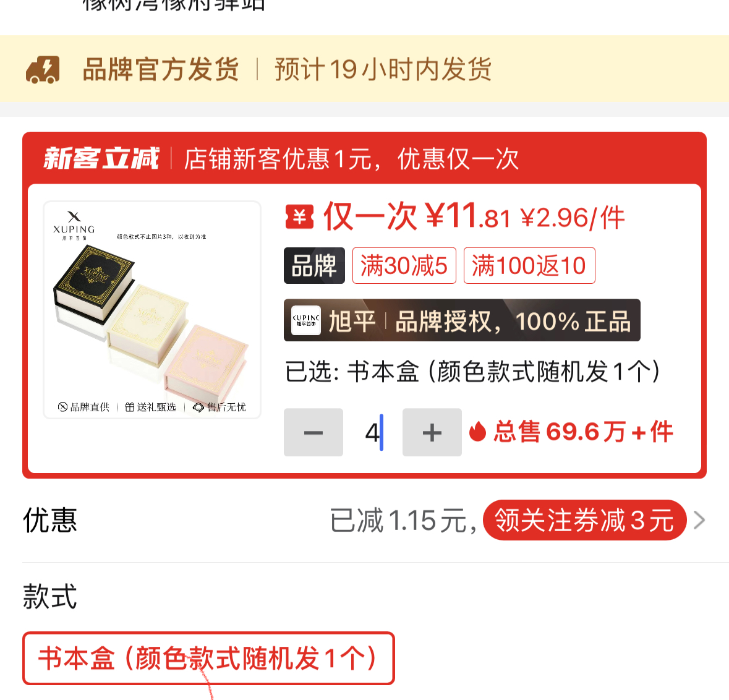The height and width of the screenshot is (700, 729).
Task: Decrease quantity with the minus button
Action: point(313,432)
